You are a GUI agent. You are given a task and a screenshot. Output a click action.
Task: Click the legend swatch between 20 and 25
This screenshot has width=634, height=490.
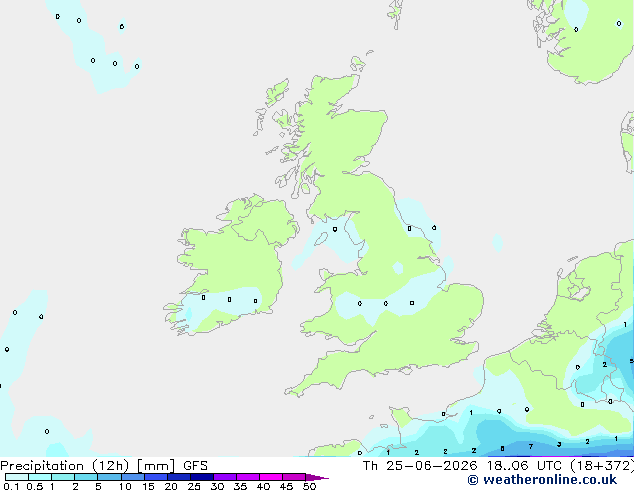click(179, 477)
